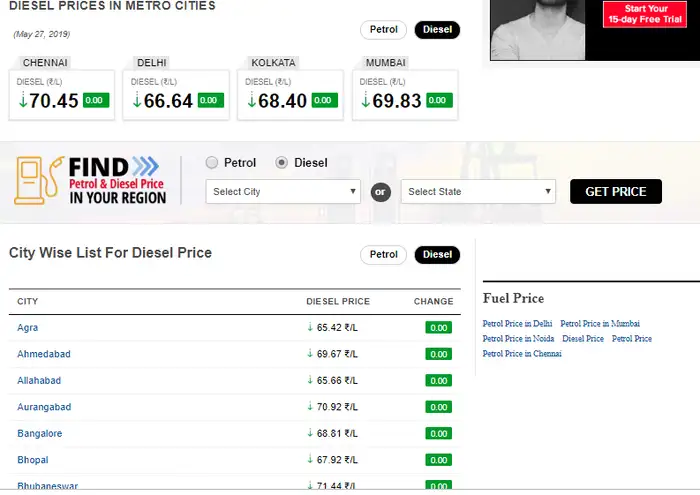Screen dimensions: 700x495
Task: Click the round 'or' separator icon
Action: click(380, 192)
